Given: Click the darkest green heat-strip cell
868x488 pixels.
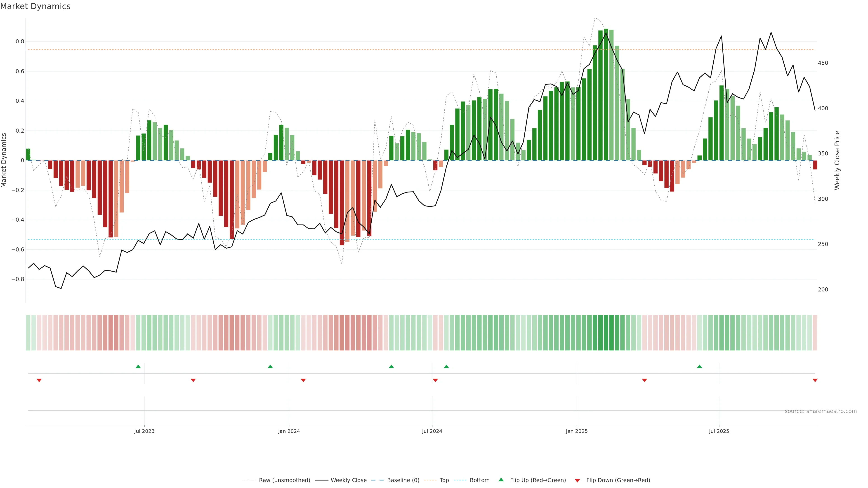Looking at the screenshot, I should point(606,333).
